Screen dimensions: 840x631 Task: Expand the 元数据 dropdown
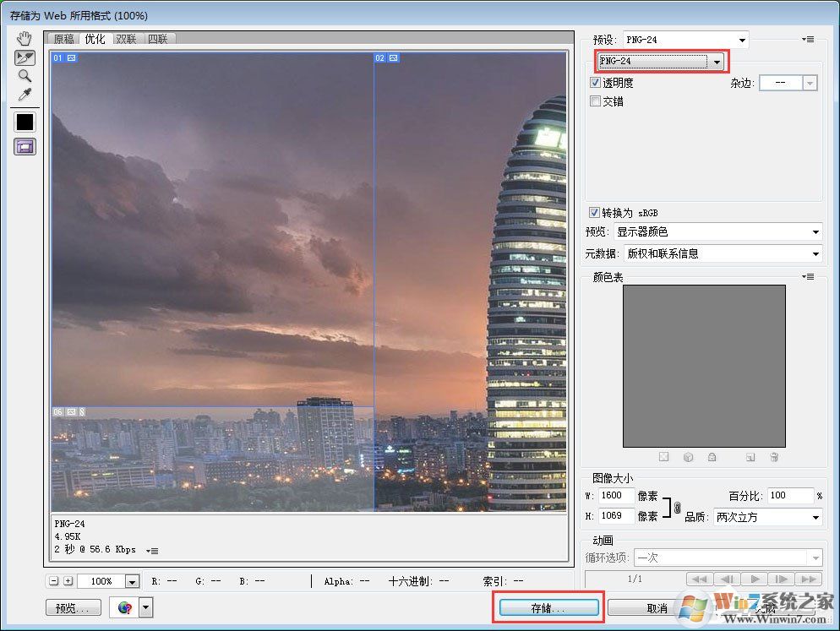pyautogui.click(x=723, y=253)
